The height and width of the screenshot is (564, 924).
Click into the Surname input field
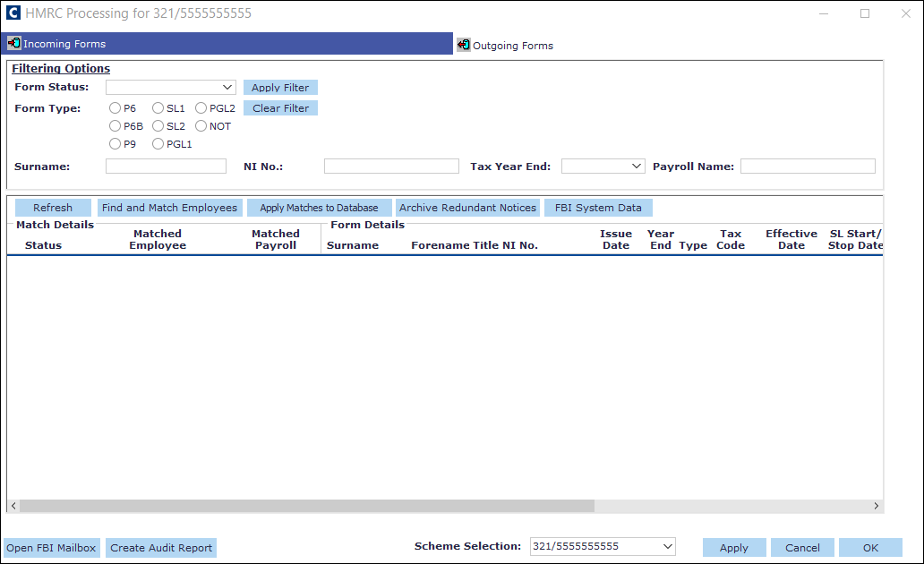pos(166,167)
